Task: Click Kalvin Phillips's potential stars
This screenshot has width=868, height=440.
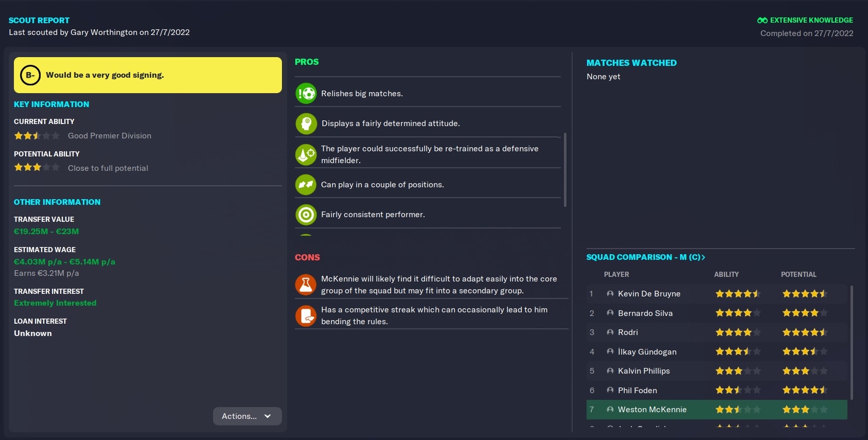Action: [805, 371]
